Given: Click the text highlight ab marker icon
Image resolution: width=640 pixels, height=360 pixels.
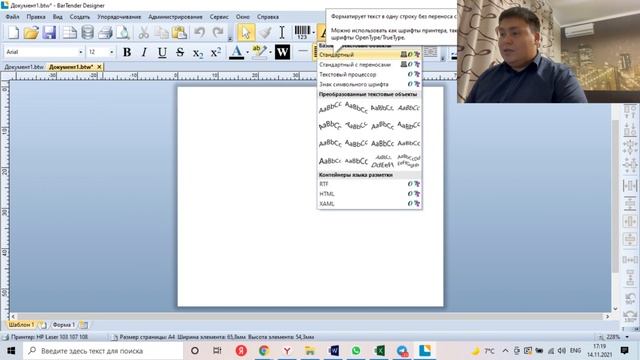Looking at the screenshot, I should (x=259, y=52).
